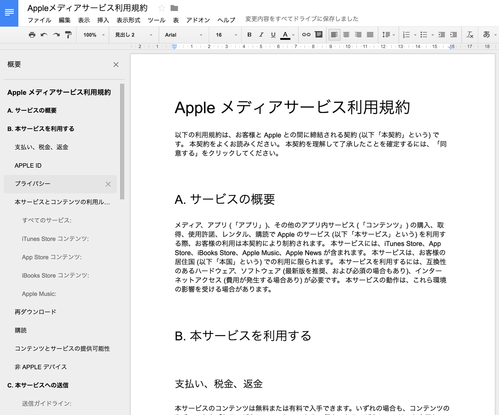Image resolution: width=499 pixels, height=415 pixels.
Task: Toggle bold formatting
Action: click(249, 35)
